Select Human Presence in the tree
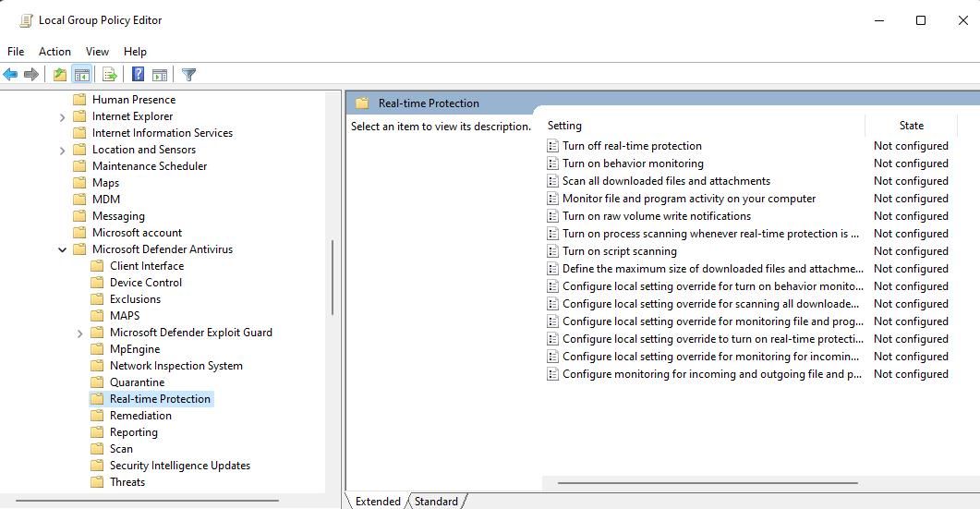Image resolution: width=980 pixels, height=509 pixels. (x=134, y=100)
